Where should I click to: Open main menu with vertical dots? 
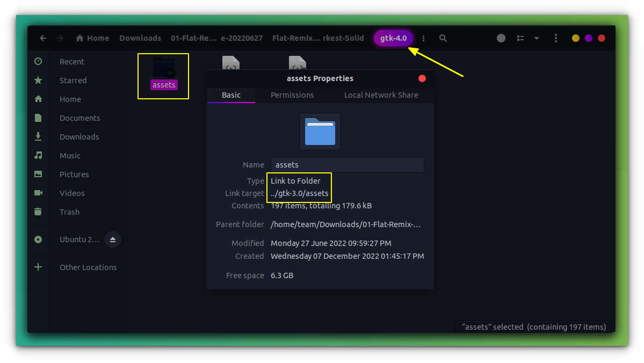click(x=556, y=38)
